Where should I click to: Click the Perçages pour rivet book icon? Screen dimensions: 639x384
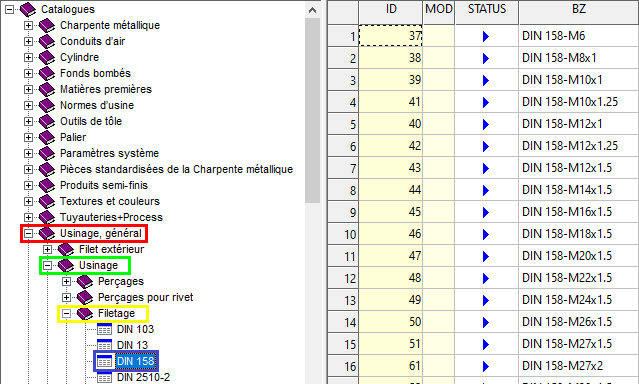click(x=85, y=298)
